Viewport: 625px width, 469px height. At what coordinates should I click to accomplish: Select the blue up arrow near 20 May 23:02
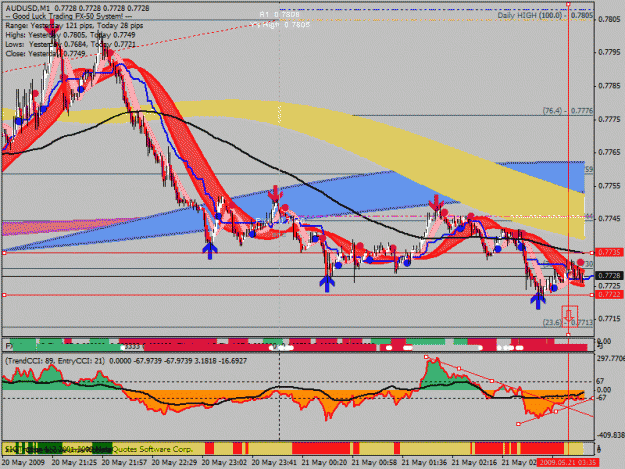point(210,251)
